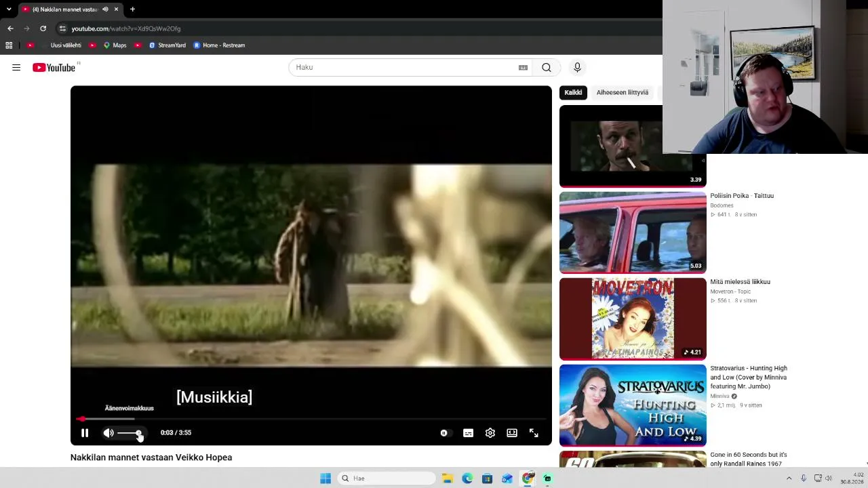Open Outlook from the taskbar
The width and height of the screenshot is (868, 488).
(507, 479)
